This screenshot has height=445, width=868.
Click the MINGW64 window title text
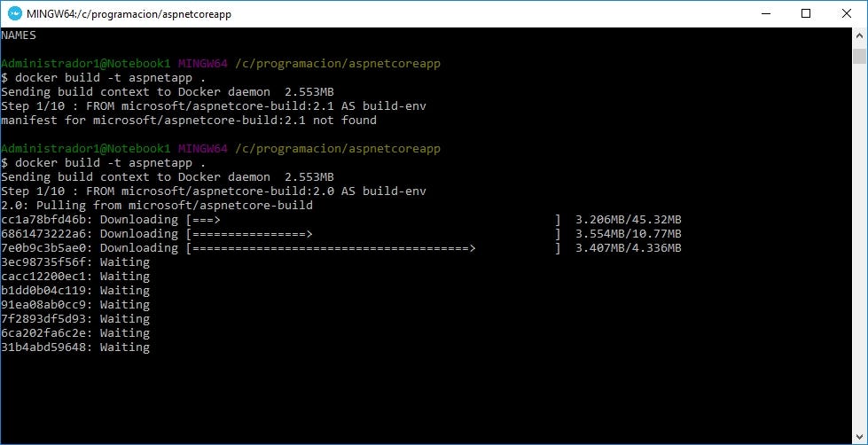coord(129,14)
